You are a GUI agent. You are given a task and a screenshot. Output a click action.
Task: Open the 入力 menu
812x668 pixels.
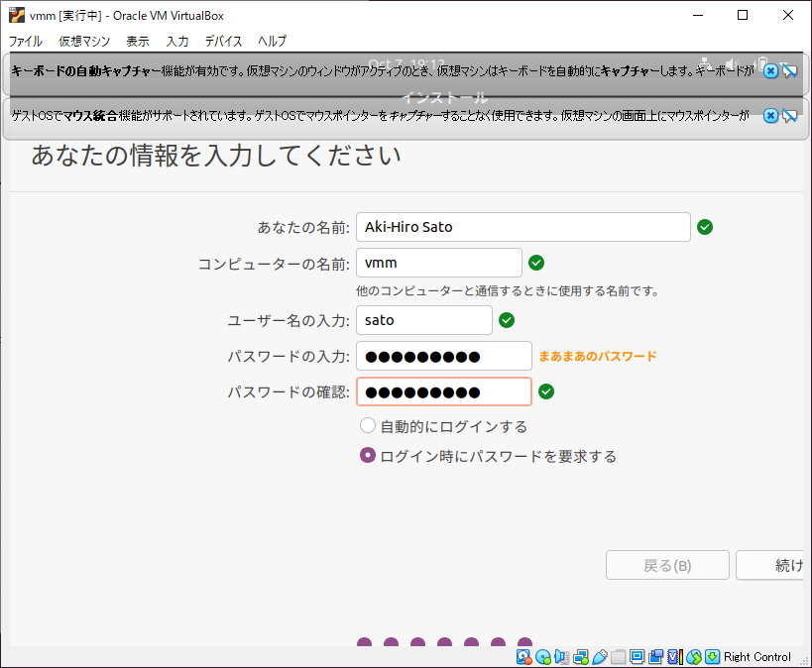click(177, 41)
